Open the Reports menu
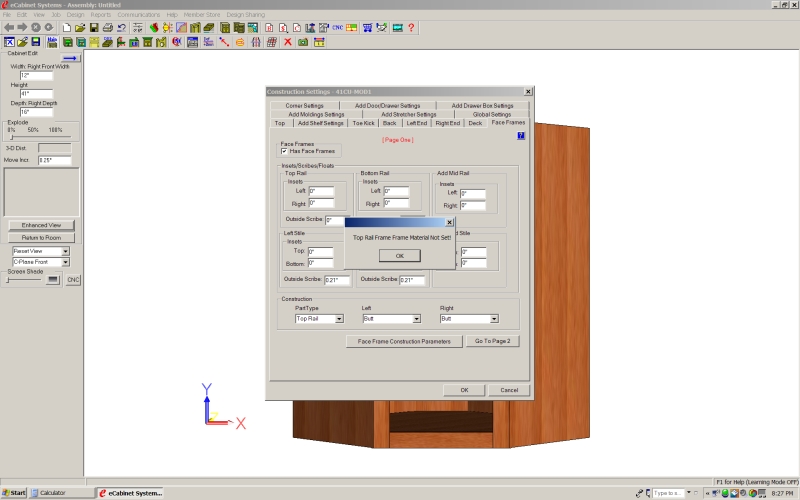Screen dimensions: 800x500 click(101, 15)
